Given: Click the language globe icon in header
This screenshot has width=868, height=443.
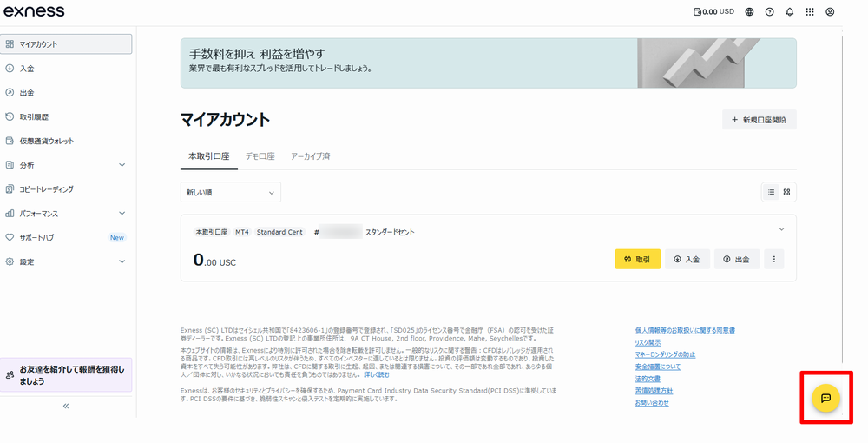Looking at the screenshot, I should coord(749,12).
